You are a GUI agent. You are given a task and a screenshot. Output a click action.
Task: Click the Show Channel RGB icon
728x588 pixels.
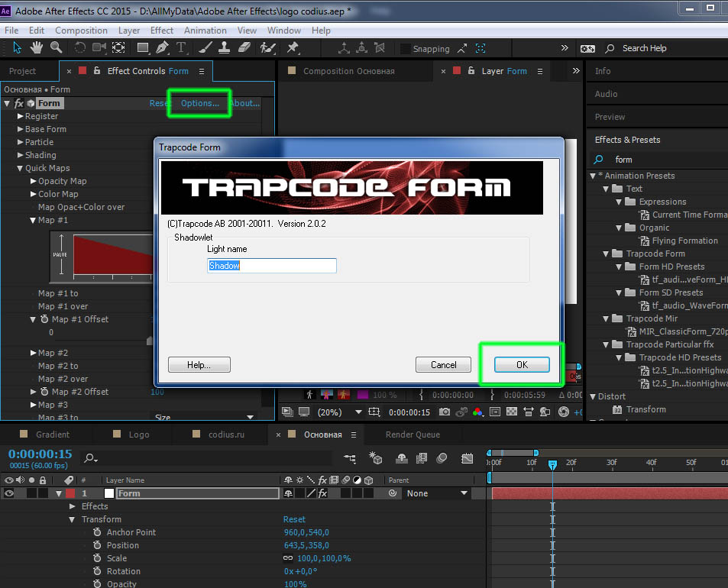[x=477, y=412]
